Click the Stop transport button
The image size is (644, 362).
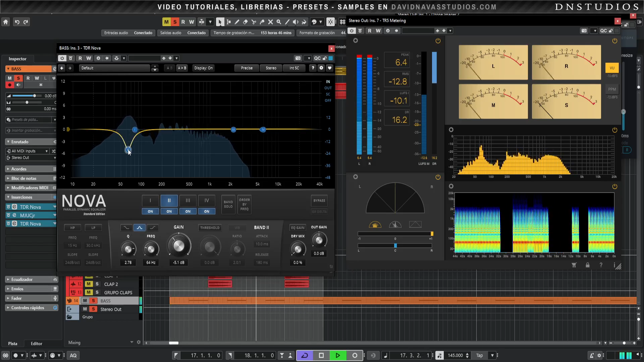pyautogui.click(x=321, y=355)
